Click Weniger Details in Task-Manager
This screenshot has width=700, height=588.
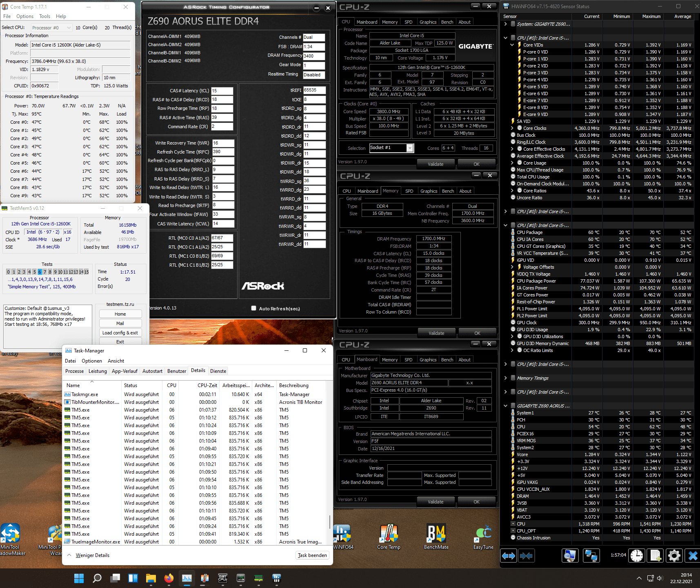click(x=89, y=555)
